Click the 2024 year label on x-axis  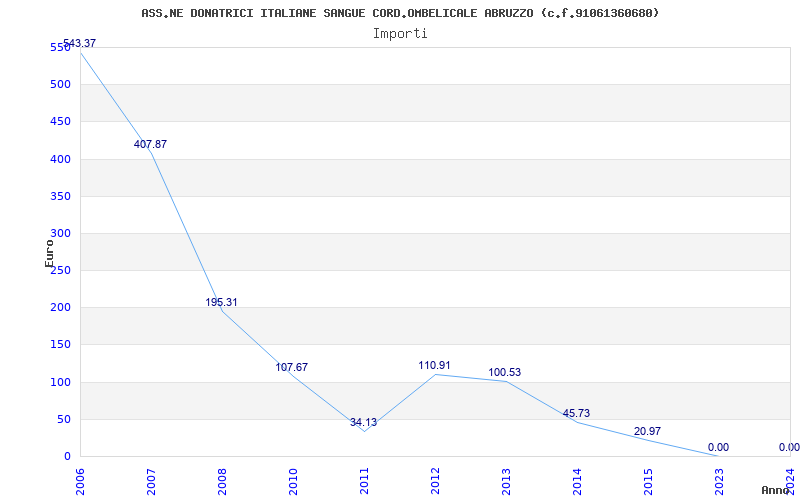pyautogui.click(x=789, y=481)
